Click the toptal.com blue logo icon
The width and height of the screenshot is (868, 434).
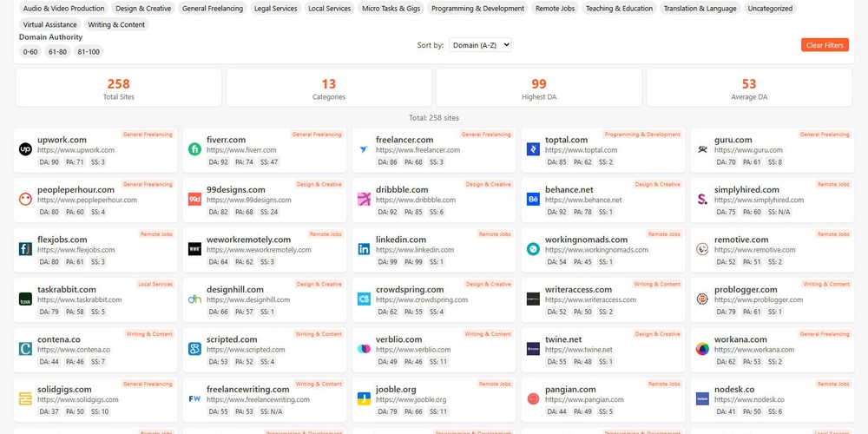click(x=533, y=149)
